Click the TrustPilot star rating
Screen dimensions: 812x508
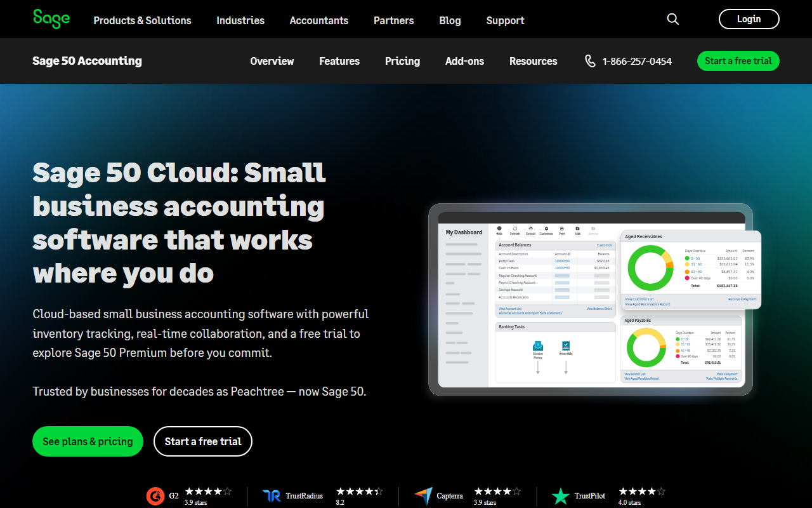tap(642, 491)
